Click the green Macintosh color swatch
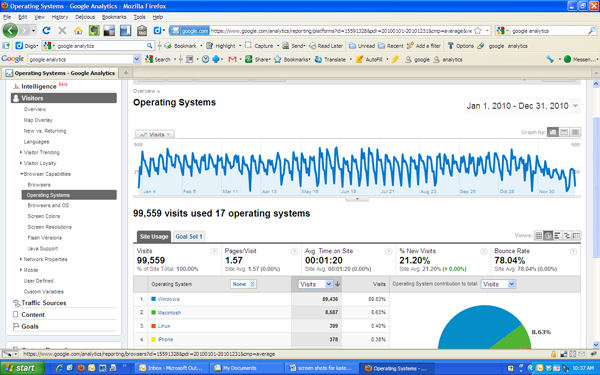Screen dimensions: 600x375 (x=153, y=313)
